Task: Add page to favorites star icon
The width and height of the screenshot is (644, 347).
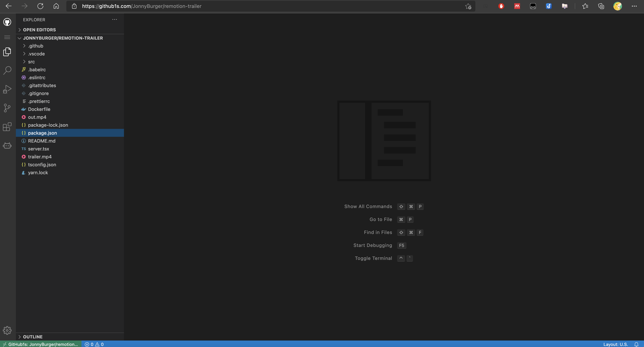Action: 468,6
